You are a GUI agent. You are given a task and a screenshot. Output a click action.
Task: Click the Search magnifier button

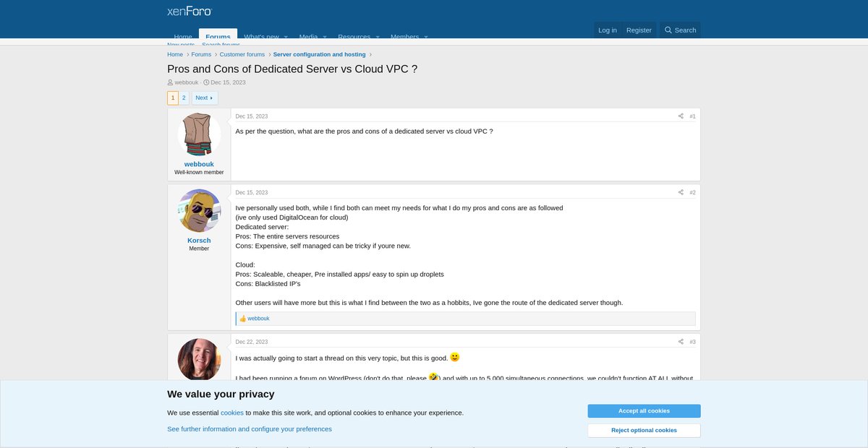tap(680, 30)
